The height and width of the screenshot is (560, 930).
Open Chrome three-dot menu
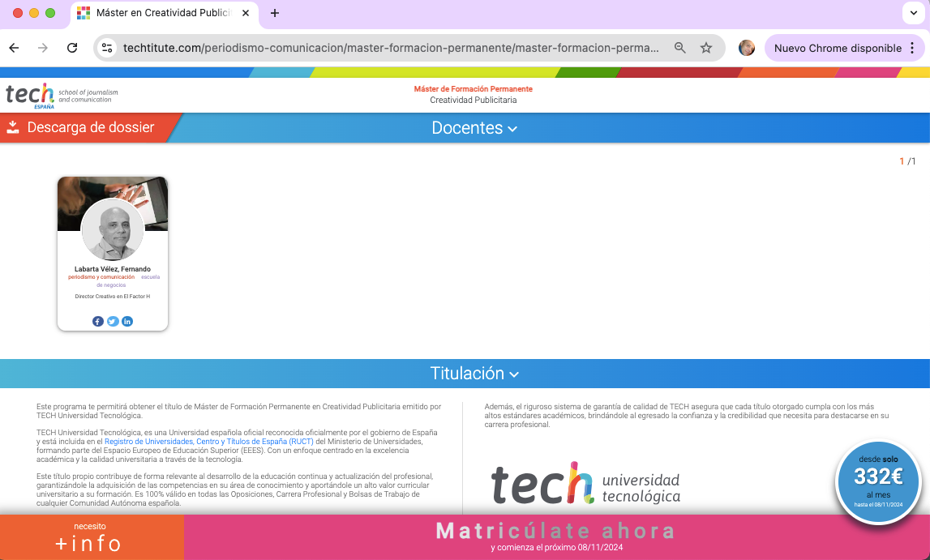coord(912,48)
